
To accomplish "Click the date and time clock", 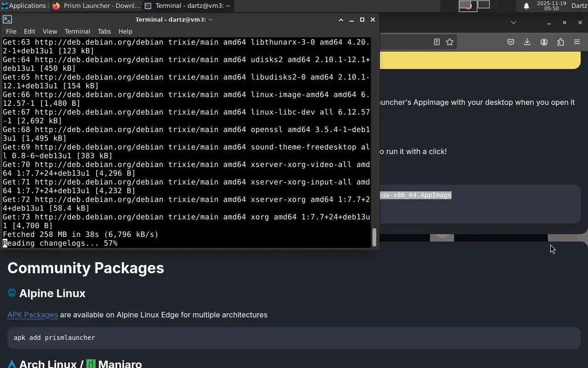I will [551, 6].
